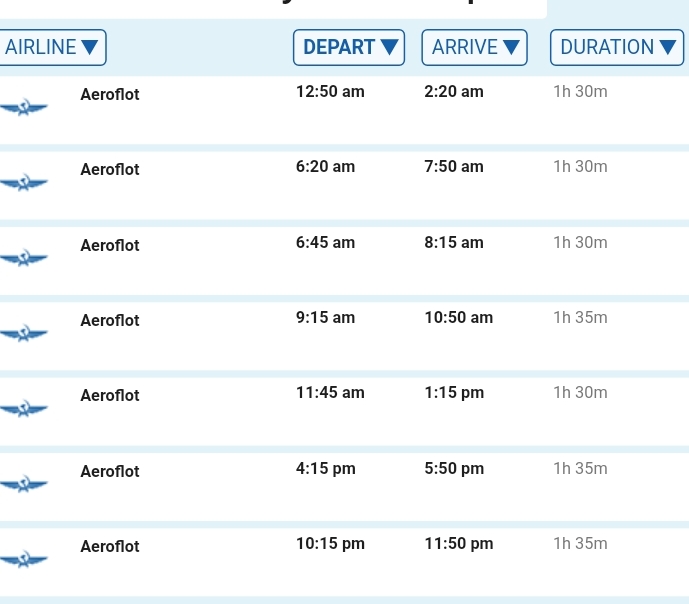
Task: Click Aeroflot logo on 6:45 am flight
Action: coord(24,259)
